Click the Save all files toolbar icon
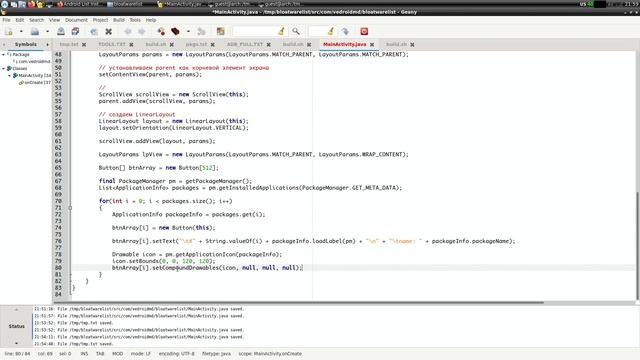 (75, 31)
